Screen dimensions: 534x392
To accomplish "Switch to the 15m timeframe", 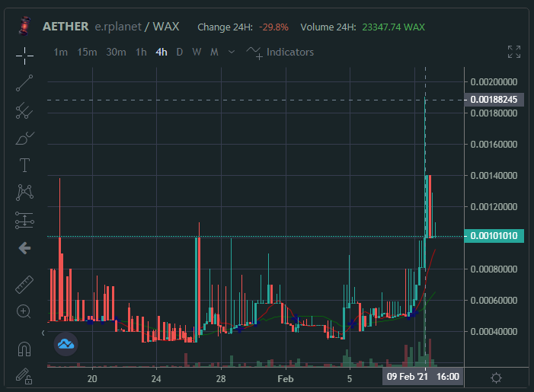I will [87, 52].
